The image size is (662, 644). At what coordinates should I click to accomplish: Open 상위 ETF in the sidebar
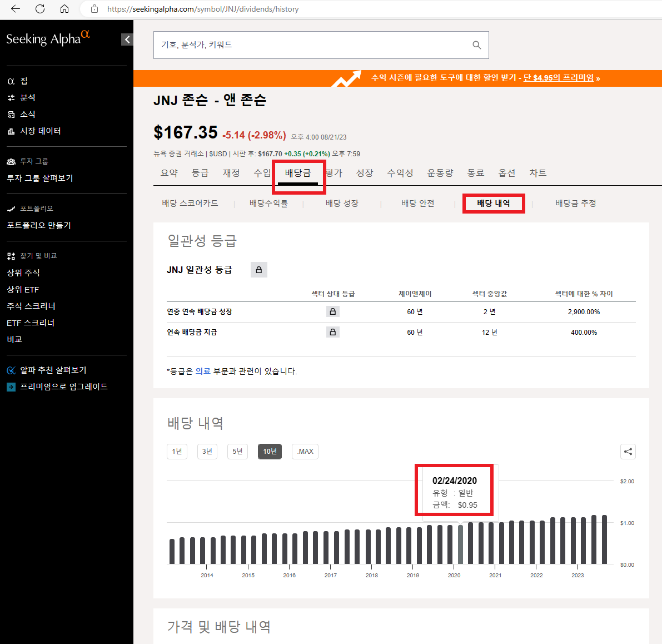click(23, 289)
